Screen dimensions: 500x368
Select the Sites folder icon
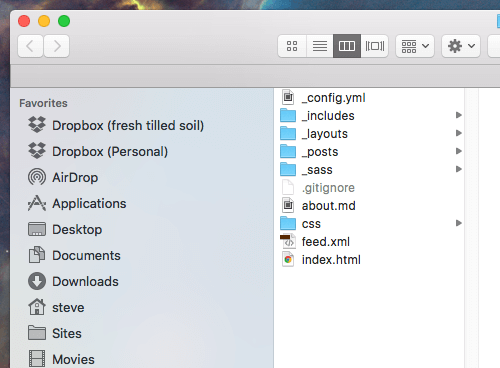click(37, 333)
